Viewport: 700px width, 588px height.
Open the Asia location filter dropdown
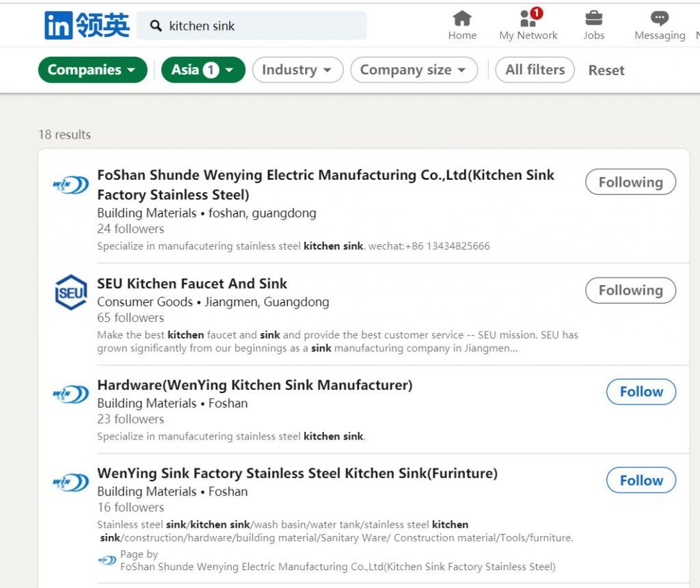[x=203, y=70]
